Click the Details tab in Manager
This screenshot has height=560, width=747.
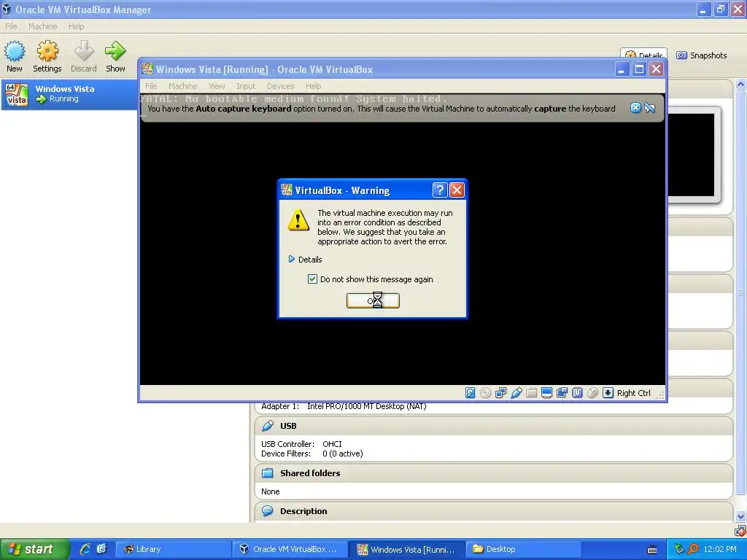(x=643, y=55)
